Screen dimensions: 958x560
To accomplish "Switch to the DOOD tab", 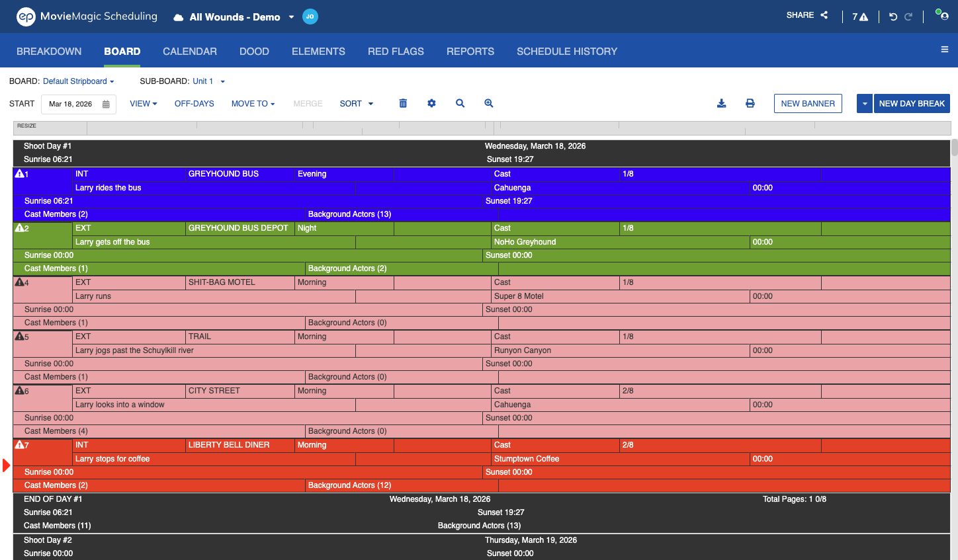I will click(254, 51).
